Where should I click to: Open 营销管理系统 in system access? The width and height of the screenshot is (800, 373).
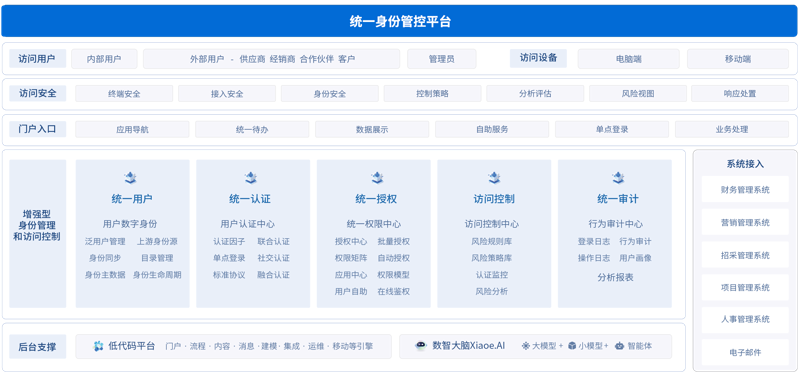pyautogui.click(x=745, y=222)
